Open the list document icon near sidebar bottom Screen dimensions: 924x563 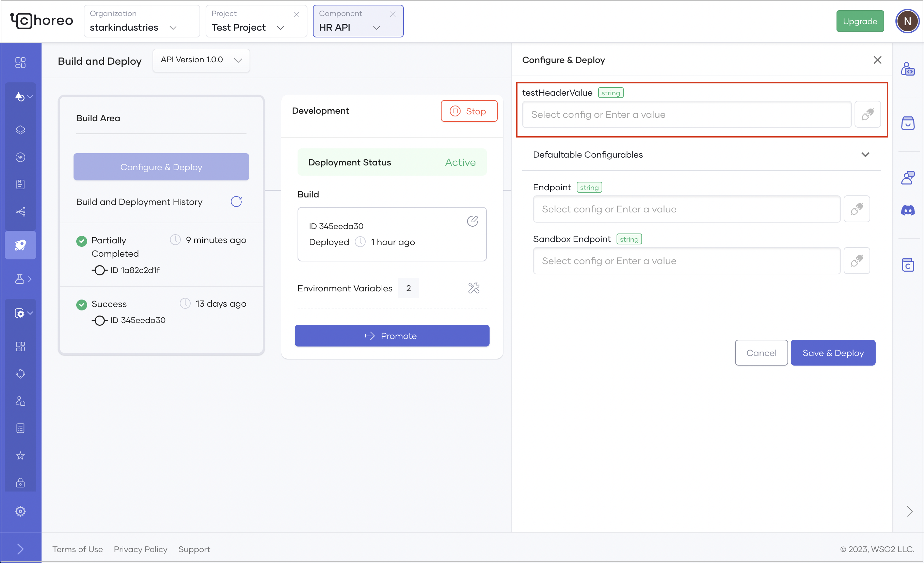[x=20, y=428]
